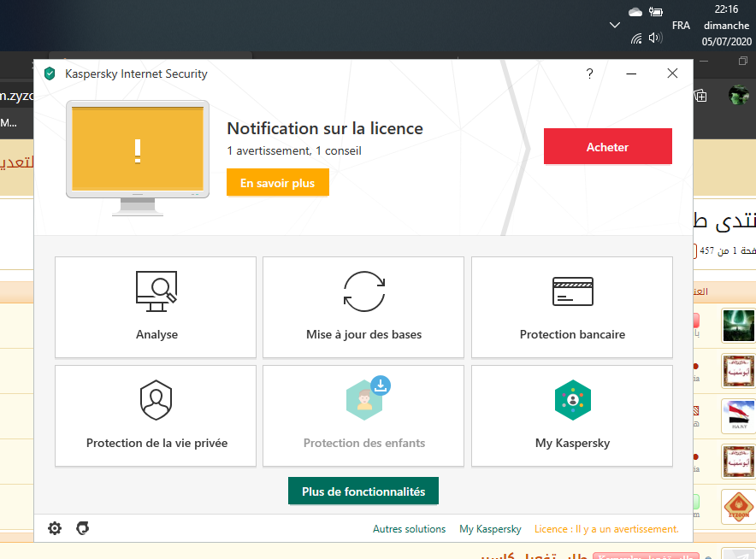
Task: Click browser profile avatar behind Kaspersky
Action: (738, 95)
